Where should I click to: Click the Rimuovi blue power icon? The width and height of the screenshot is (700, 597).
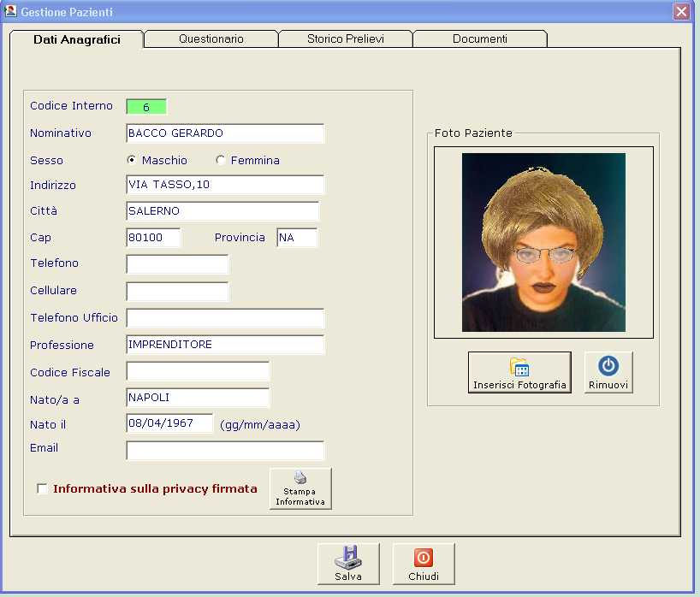(x=608, y=366)
